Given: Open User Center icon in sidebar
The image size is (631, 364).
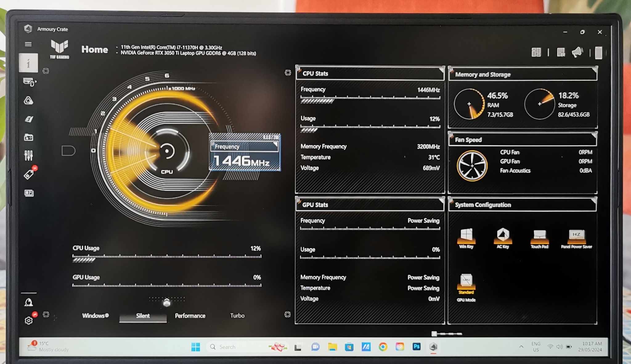Looking at the screenshot, I should pyautogui.click(x=29, y=302).
